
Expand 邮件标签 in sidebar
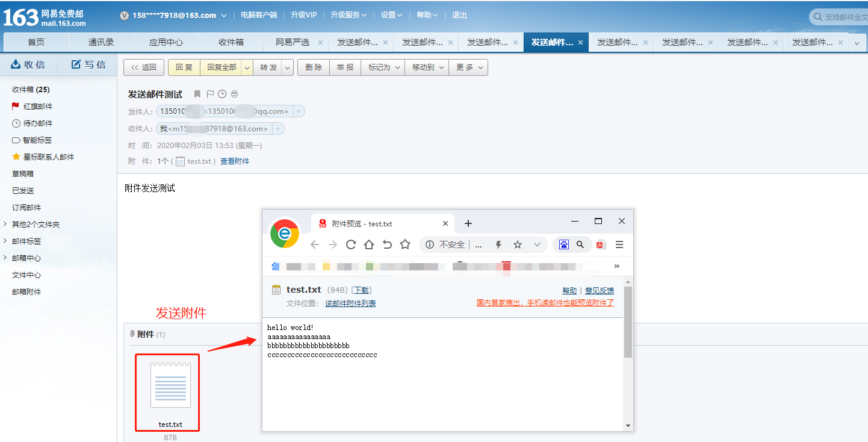pos(22,241)
